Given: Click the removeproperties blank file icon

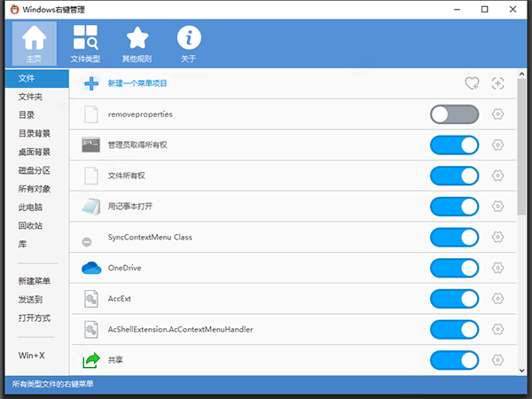Looking at the screenshot, I should click(x=91, y=114).
